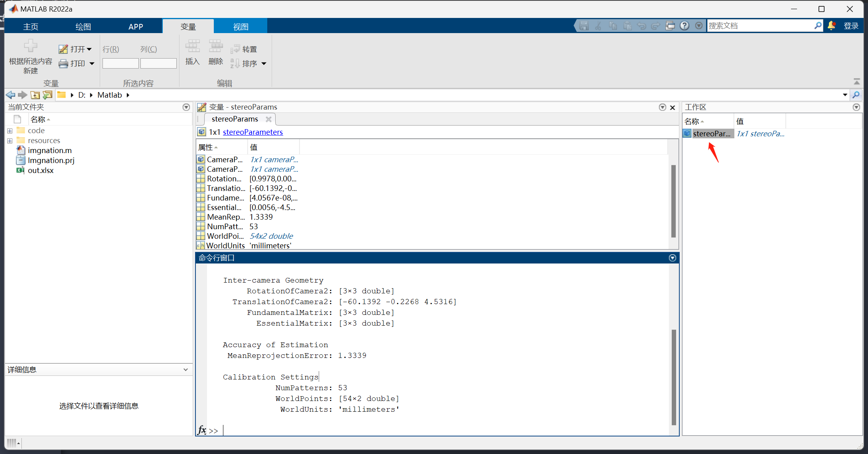Click the up-one-level folder icon
The height and width of the screenshot is (454, 868).
pos(35,95)
